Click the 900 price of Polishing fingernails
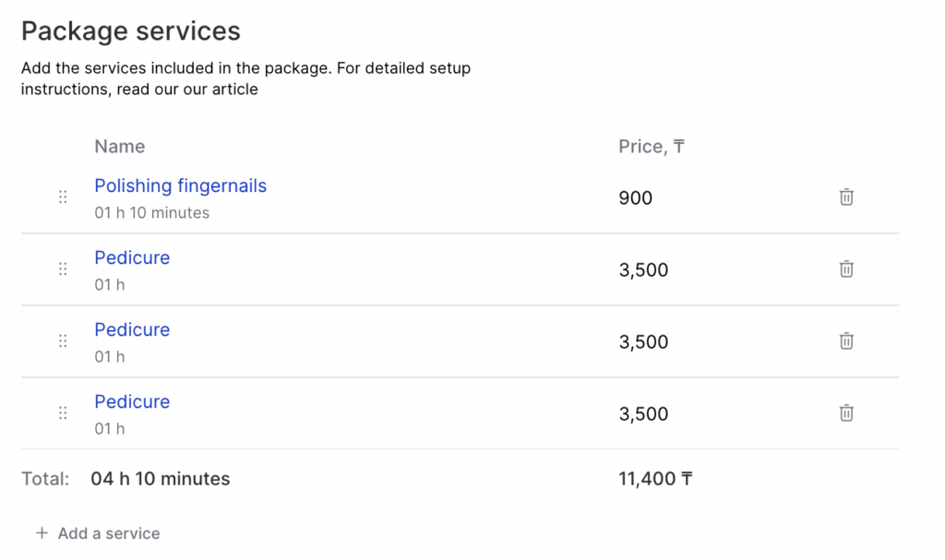The image size is (945, 560). click(x=635, y=197)
